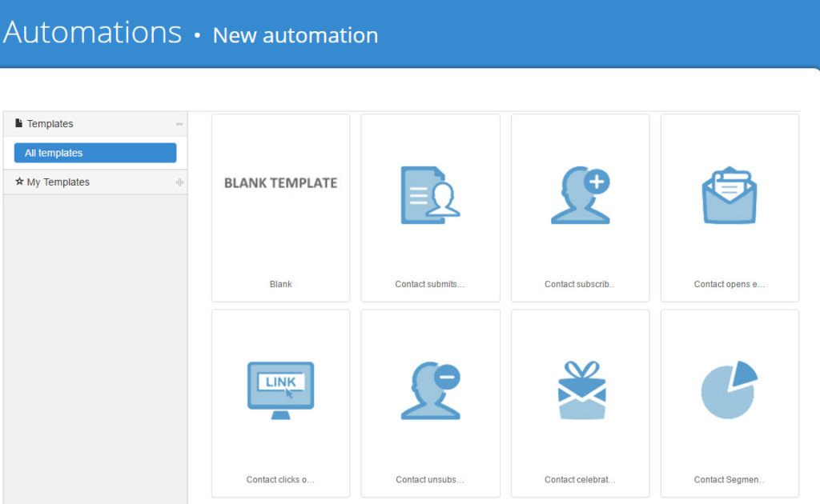This screenshot has height=504, width=820.
Task: Click the pie chart segment icon
Action: point(730,390)
